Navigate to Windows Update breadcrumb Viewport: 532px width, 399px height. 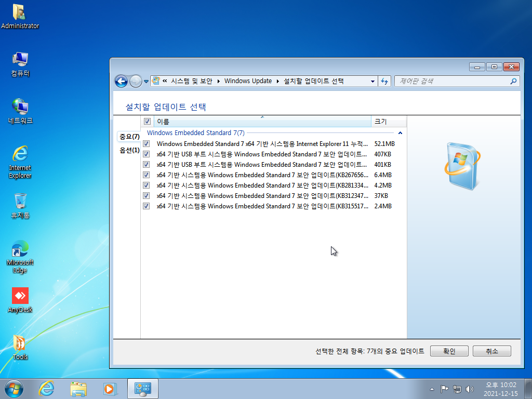point(248,81)
